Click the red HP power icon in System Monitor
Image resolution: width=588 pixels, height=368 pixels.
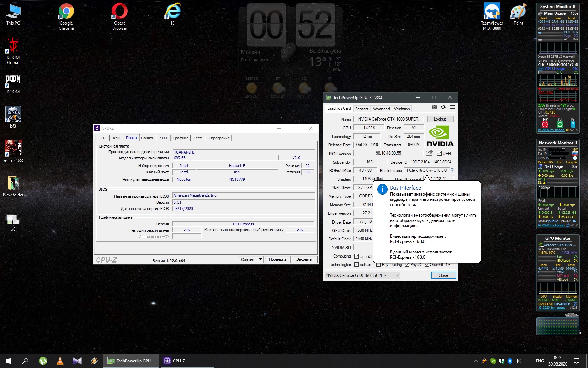(545, 124)
